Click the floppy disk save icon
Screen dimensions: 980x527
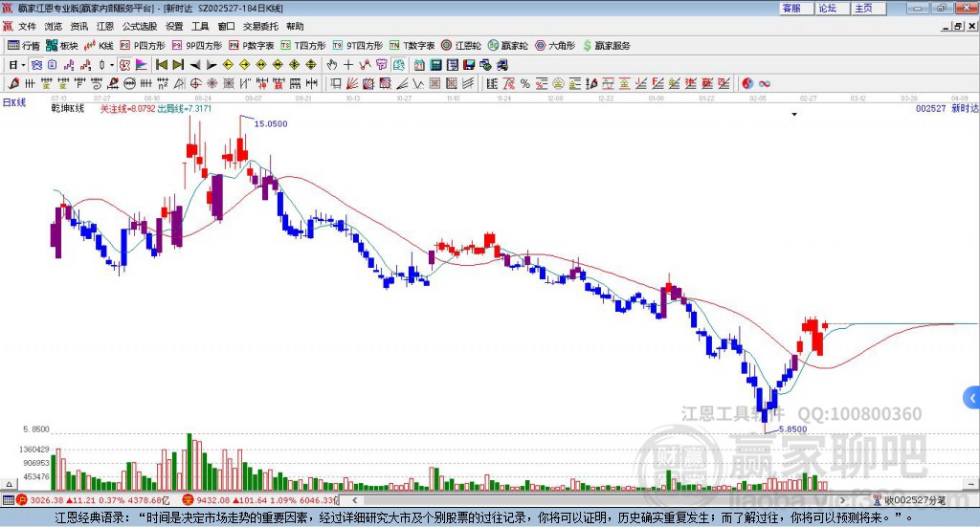(x=469, y=65)
